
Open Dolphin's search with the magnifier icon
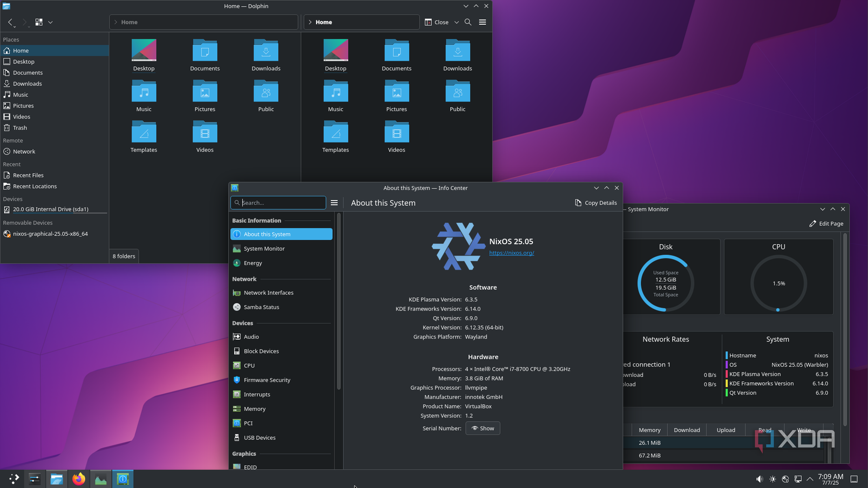[x=468, y=22]
